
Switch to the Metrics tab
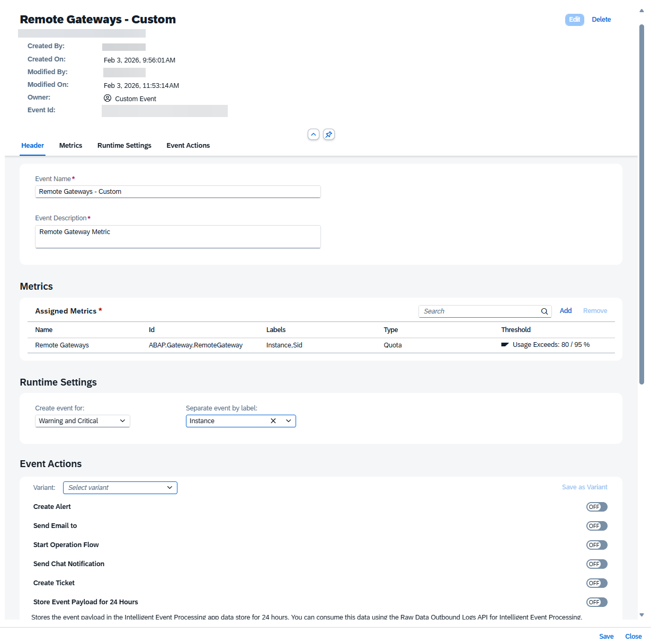tap(70, 146)
